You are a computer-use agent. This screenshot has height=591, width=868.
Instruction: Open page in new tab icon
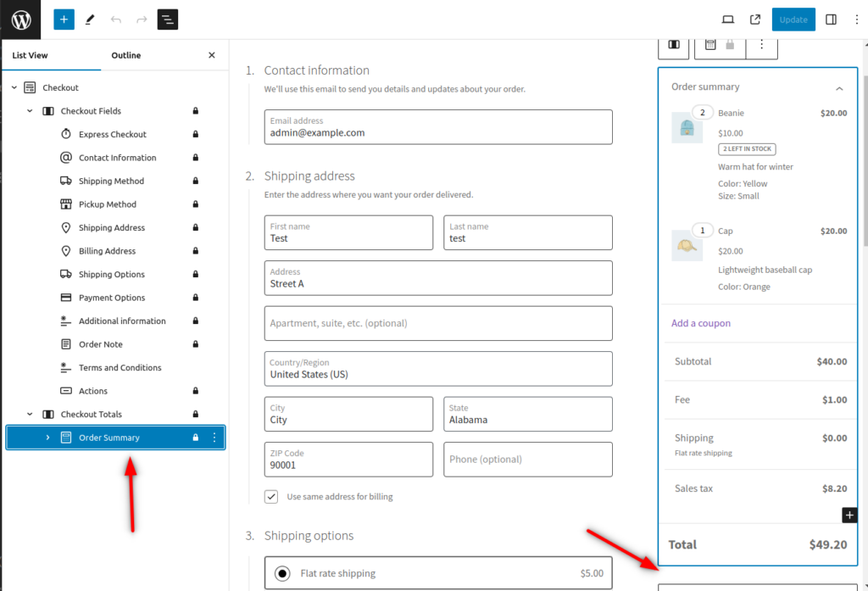coord(755,20)
